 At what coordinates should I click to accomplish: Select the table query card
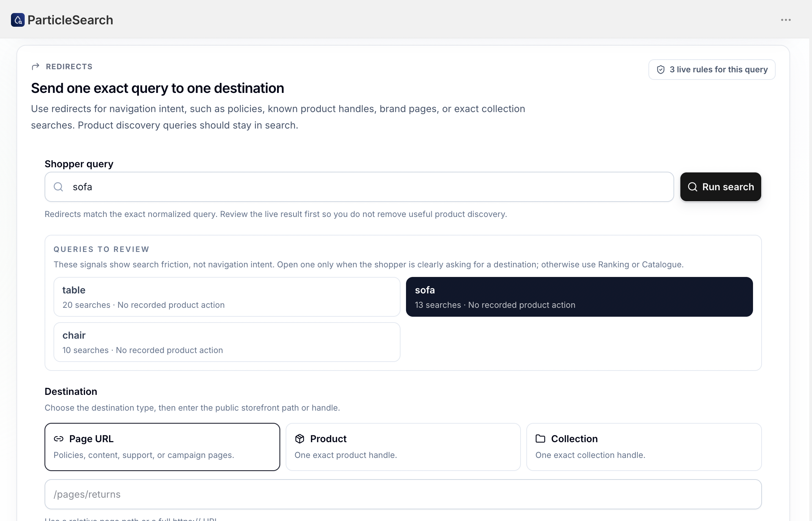click(x=227, y=297)
